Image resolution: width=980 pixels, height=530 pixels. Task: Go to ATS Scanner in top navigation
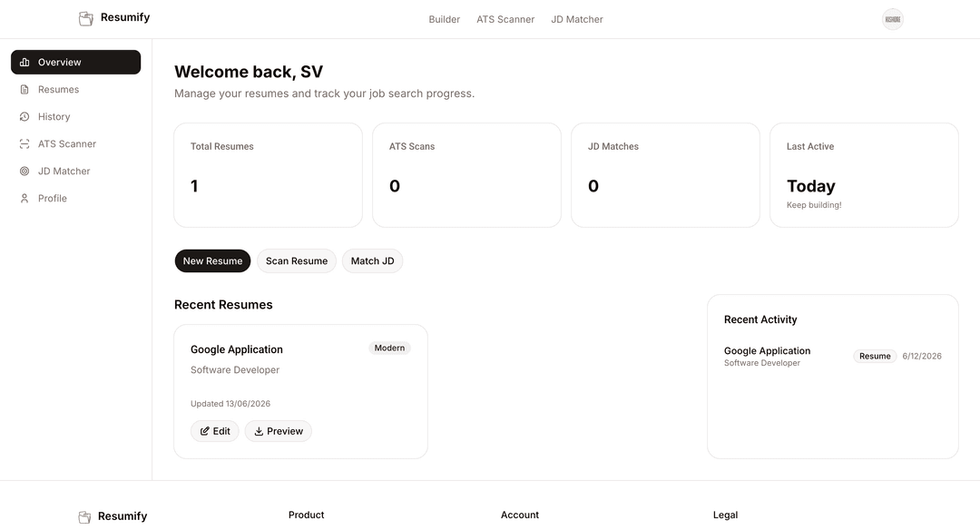(505, 19)
